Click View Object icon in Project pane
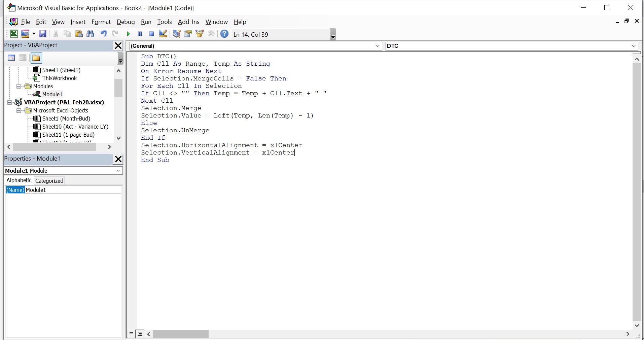Screen dimensions: 644x340 [x=23, y=58]
